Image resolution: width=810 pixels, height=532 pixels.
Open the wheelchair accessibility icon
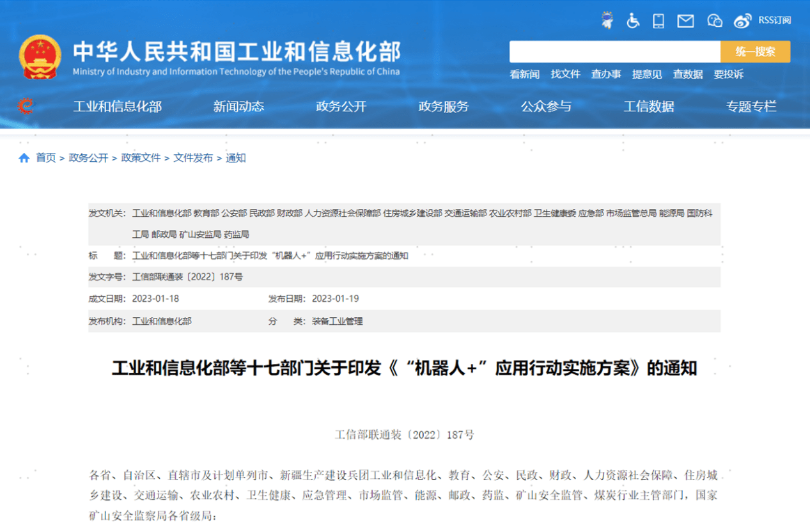(633, 20)
